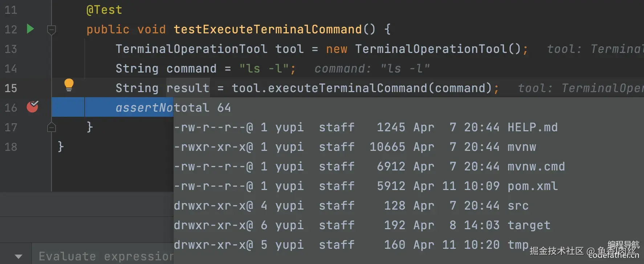Click the pom.xml row in the value popup
644x264 pixels.
pyautogui.click(x=366, y=186)
